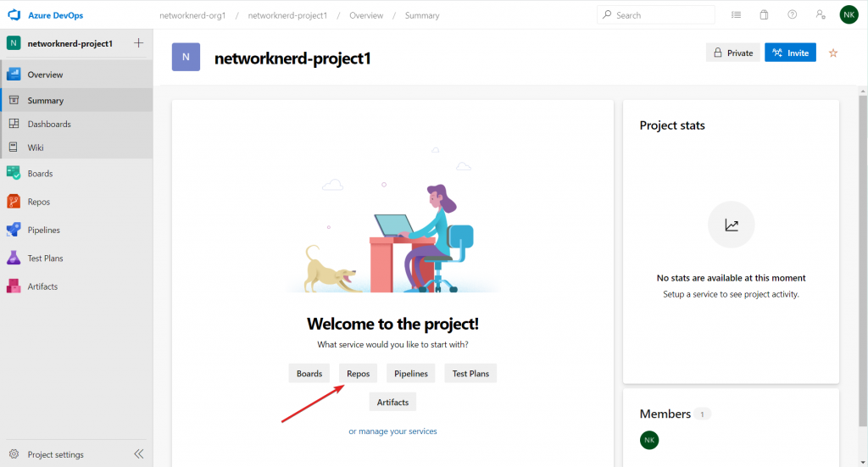
Task: Select Pipelines label in the sidebar menu
Action: 44,231
